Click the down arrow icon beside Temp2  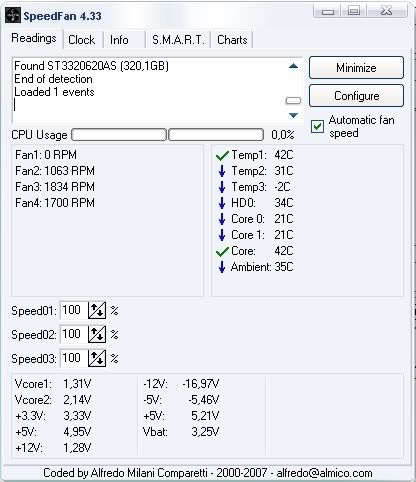click(x=222, y=171)
